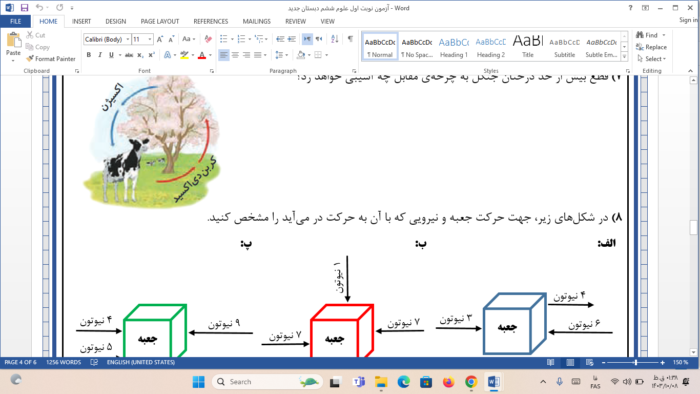This screenshot has height=394, width=700.
Task: Click the Save icon in quick access toolbar
Action: (24, 8)
